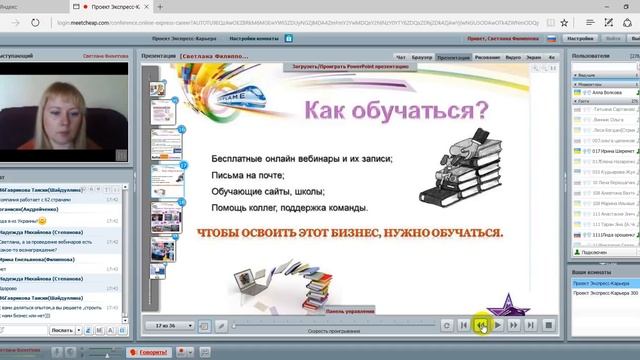Image resolution: width=640 pixels, height=360 pixels.
Task: Click the browser address bar
Action: (x=298, y=23)
